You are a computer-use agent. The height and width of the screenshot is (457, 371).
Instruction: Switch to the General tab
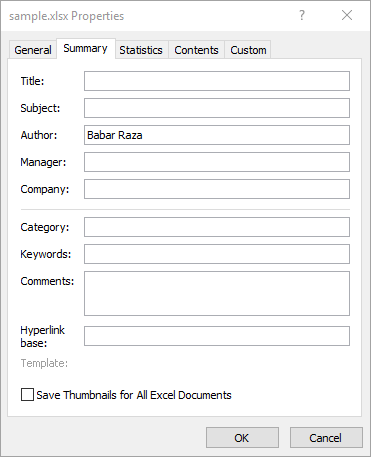[x=33, y=50]
